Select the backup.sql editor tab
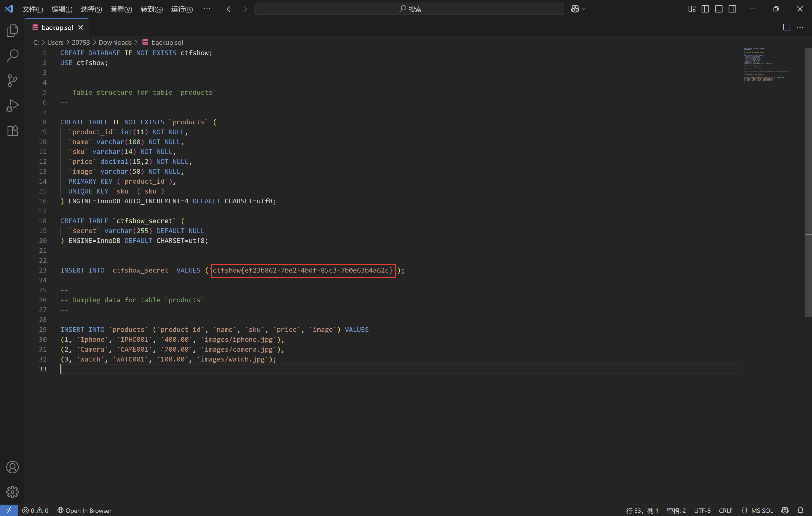The width and height of the screenshot is (812, 516). 57,28
